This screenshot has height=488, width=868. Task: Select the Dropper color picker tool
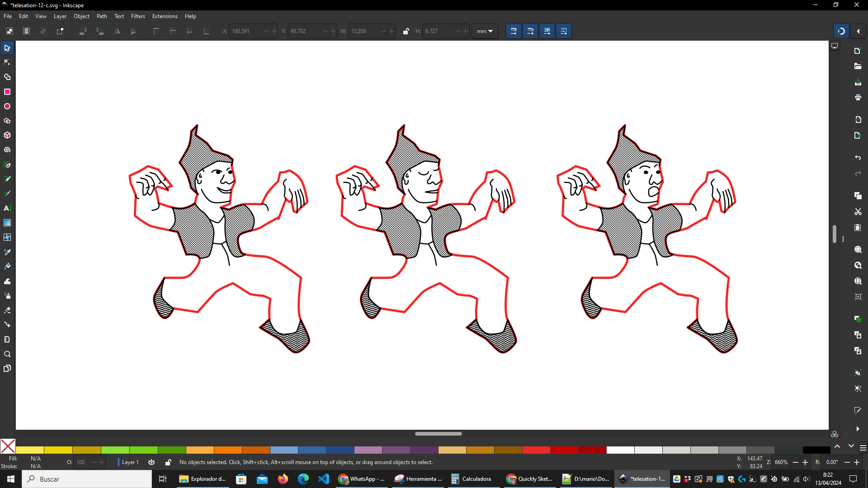pos(7,252)
